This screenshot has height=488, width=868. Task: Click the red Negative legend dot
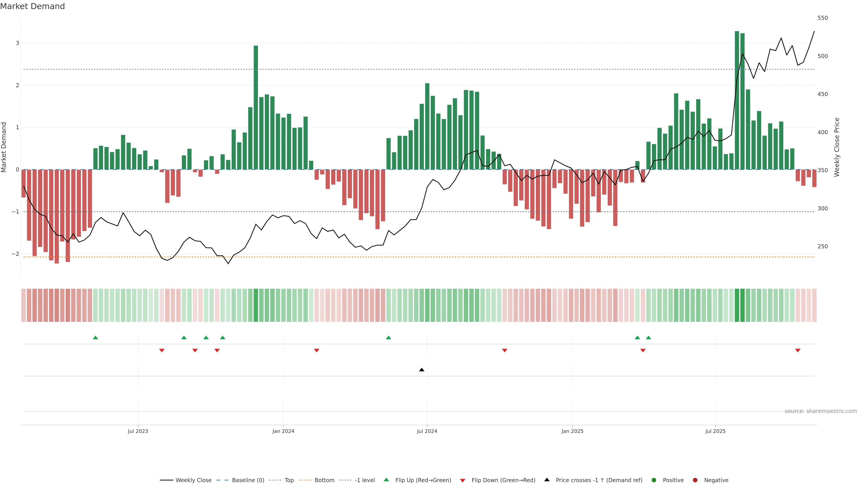(x=695, y=480)
